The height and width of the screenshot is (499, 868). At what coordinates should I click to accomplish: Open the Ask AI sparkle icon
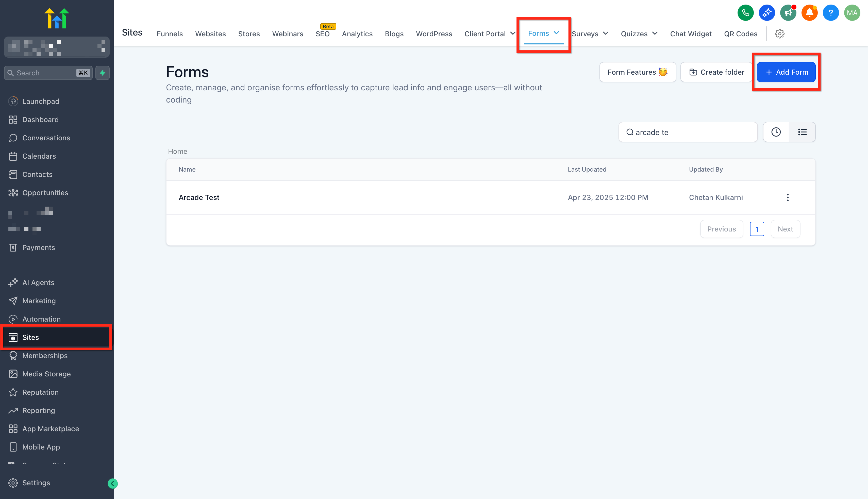tap(766, 13)
